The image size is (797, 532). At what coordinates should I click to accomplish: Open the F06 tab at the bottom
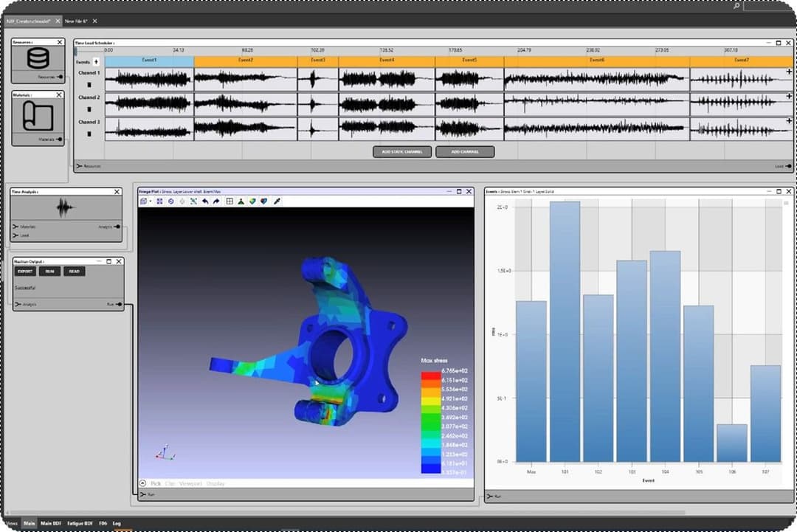103,523
